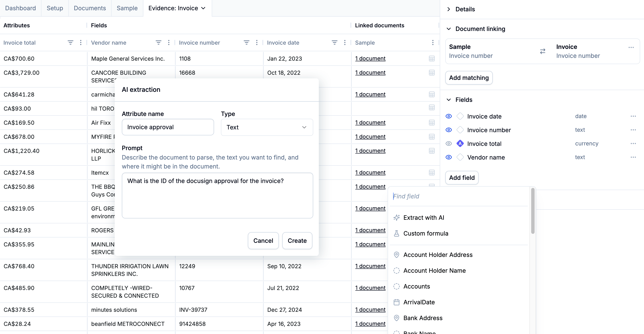
Task: Click table icon in CA$274.58 row
Action: coord(432,173)
